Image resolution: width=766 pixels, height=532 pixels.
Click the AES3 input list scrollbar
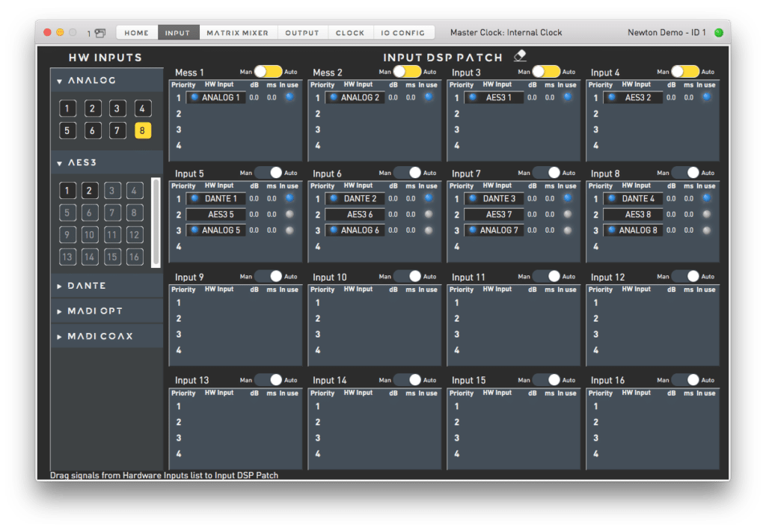[x=156, y=221]
